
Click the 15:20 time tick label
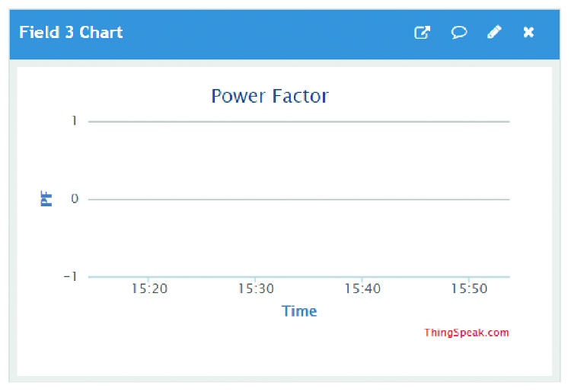click(149, 289)
